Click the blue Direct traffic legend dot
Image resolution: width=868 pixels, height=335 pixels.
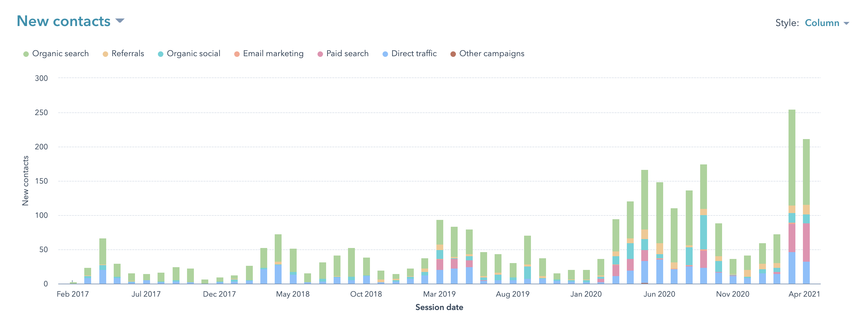[x=385, y=54]
